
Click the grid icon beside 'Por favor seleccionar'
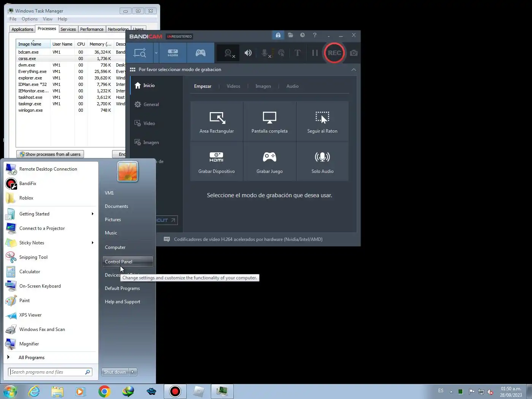[x=133, y=70]
